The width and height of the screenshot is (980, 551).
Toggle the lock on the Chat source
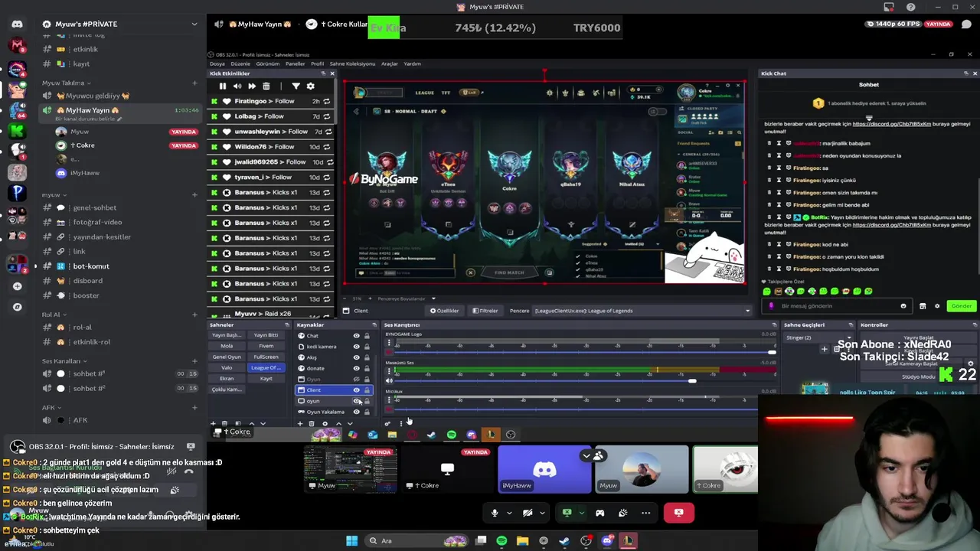coord(367,336)
